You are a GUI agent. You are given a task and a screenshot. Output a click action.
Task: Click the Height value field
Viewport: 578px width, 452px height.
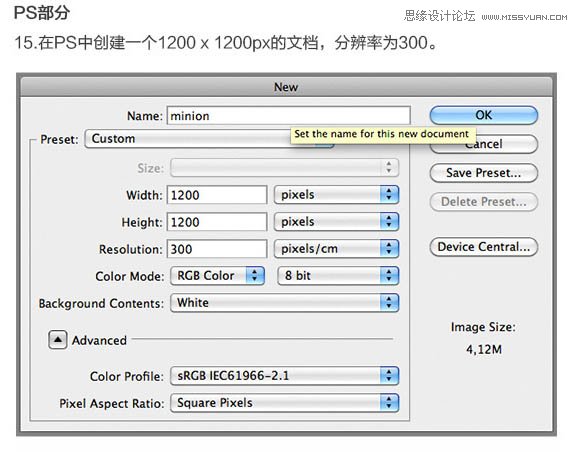click(217, 222)
